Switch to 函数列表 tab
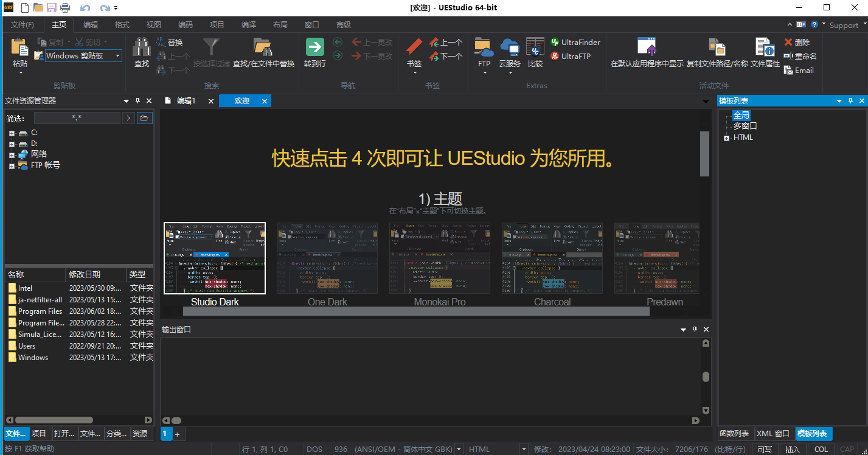The height and width of the screenshot is (455, 868). tap(734, 434)
